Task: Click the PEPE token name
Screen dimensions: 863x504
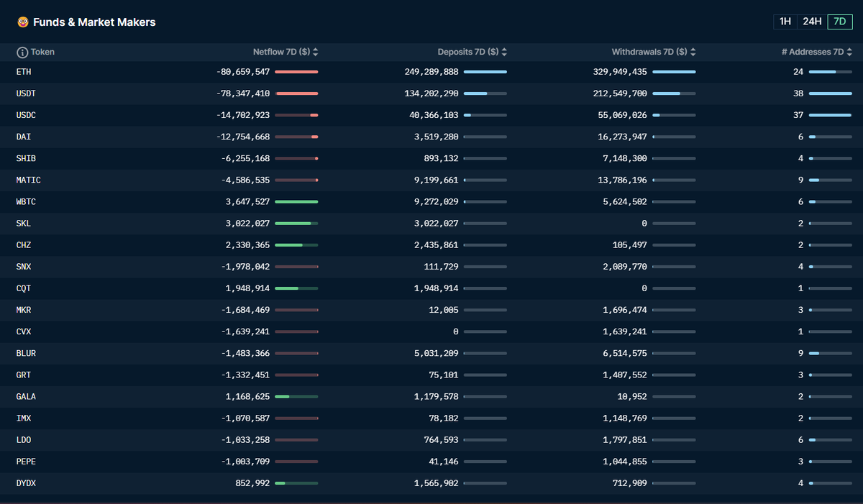Action: [26, 461]
